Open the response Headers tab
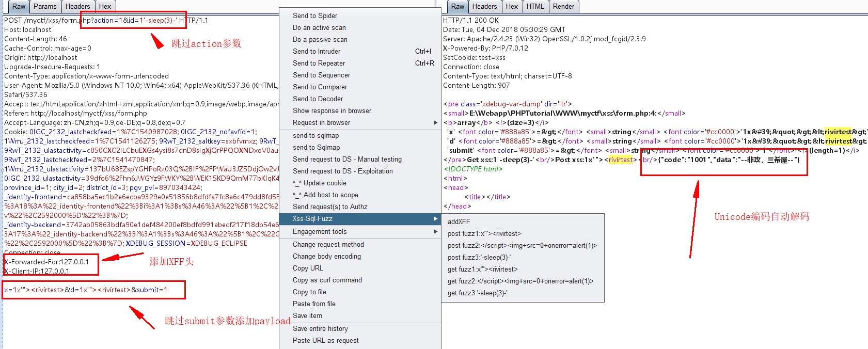Screen dimensions: 868x349 click(x=484, y=6)
